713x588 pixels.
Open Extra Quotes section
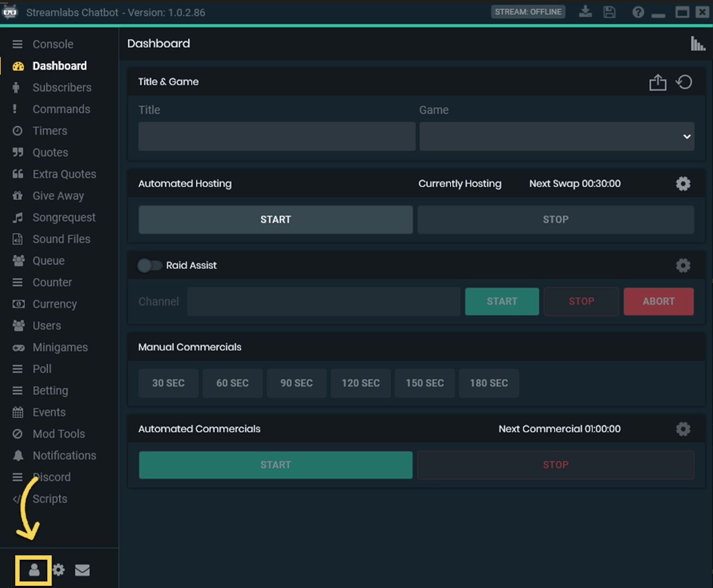[64, 174]
